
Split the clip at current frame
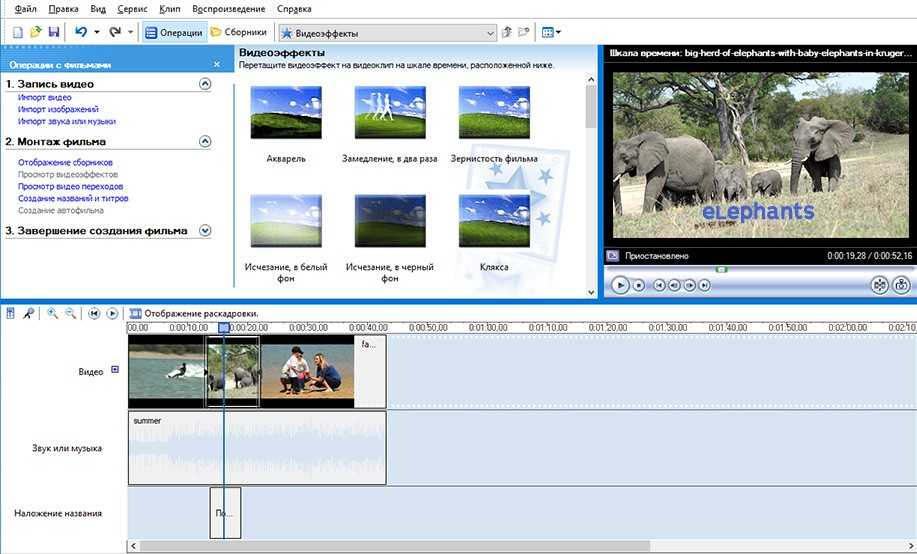(x=880, y=285)
